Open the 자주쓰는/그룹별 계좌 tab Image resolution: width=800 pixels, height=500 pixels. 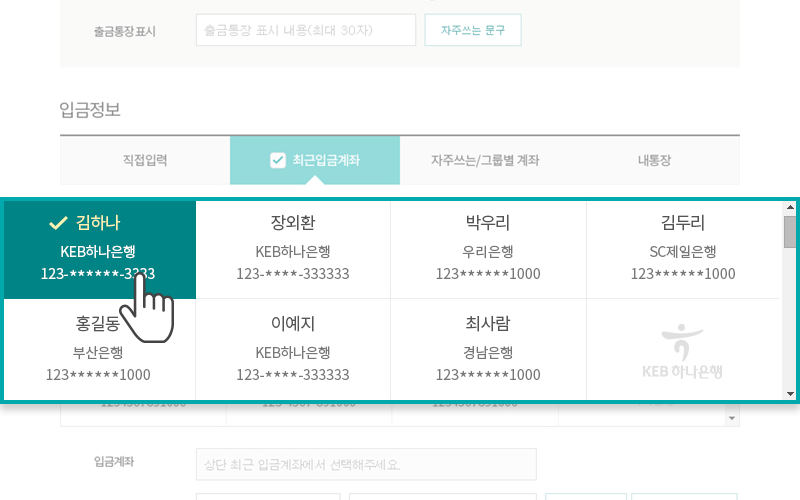[485, 160]
